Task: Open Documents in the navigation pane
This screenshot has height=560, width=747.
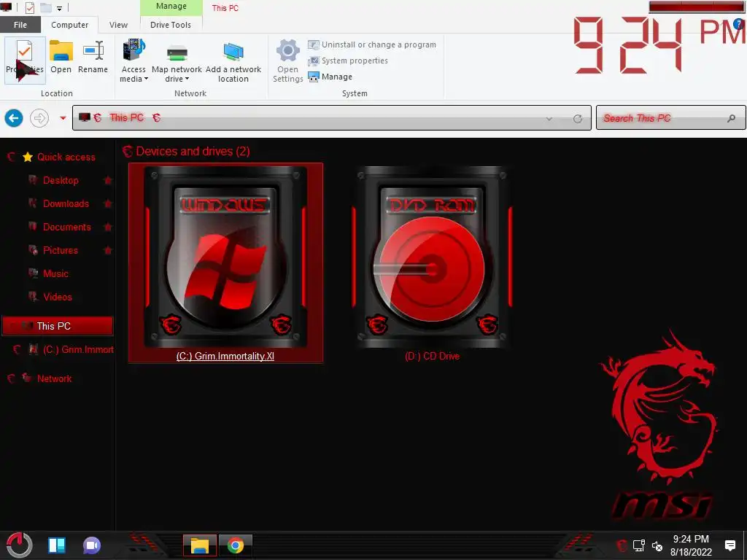Action: [x=66, y=227]
